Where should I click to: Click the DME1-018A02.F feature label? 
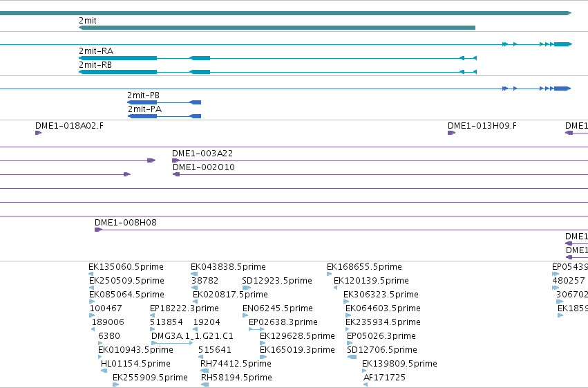click(x=69, y=126)
